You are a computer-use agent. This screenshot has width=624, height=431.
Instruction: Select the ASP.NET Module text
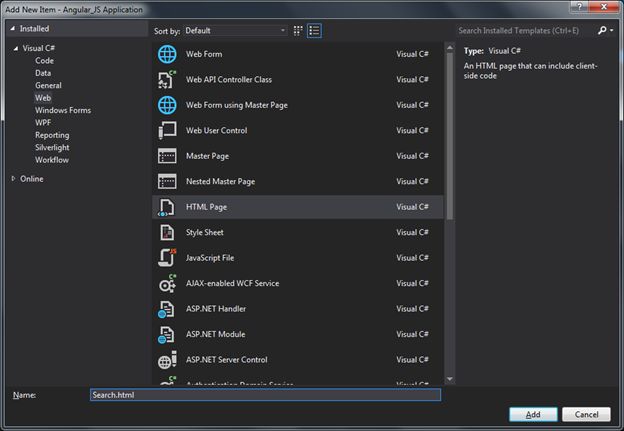pyautogui.click(x=215, y=334)
